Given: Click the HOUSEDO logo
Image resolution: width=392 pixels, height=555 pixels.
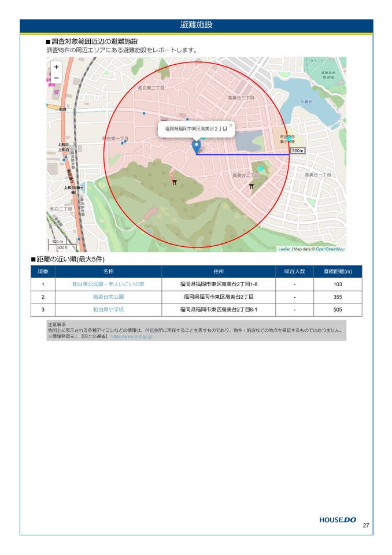Looking at the screenshot, I should (x=338, y=520).
